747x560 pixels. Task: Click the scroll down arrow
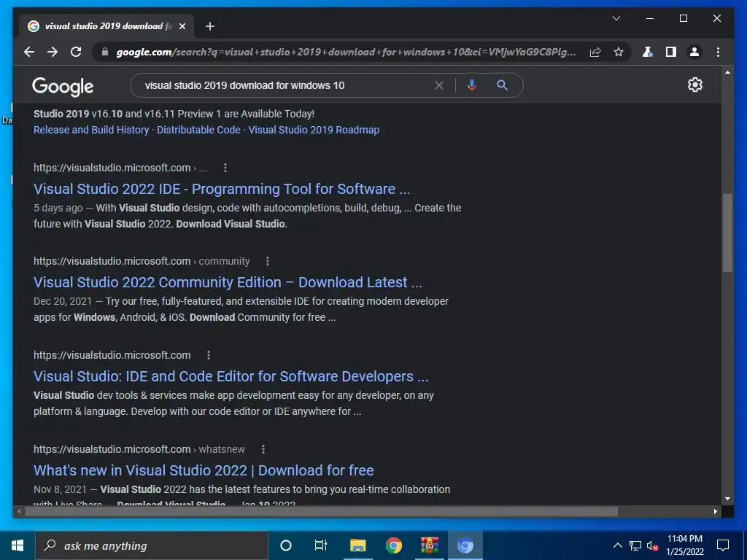727,499
